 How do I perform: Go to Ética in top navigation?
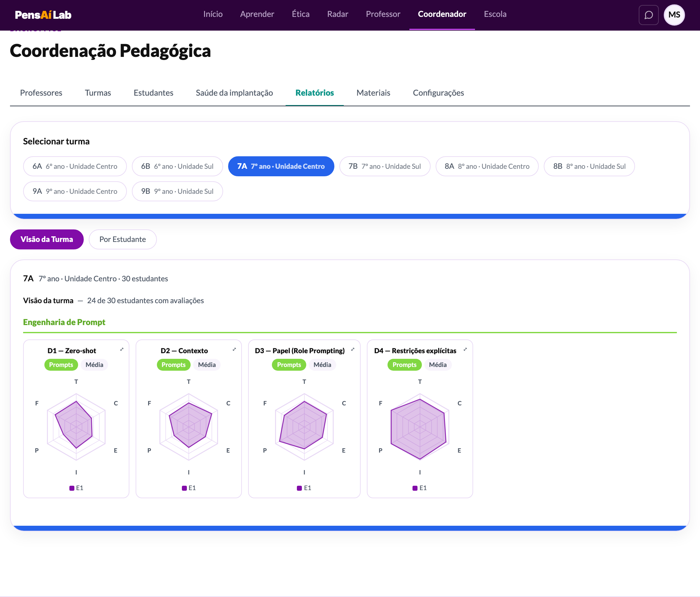[301, 14]
